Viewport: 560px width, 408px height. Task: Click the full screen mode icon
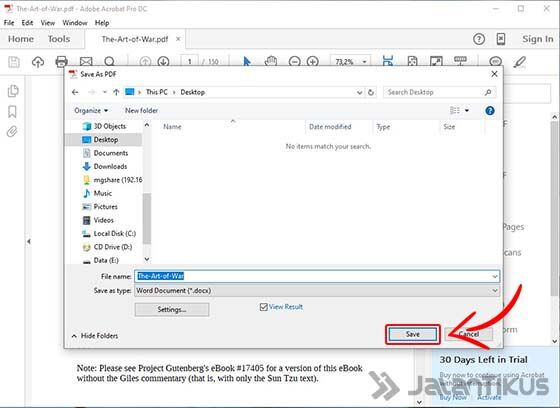click(x=436, y=61)
